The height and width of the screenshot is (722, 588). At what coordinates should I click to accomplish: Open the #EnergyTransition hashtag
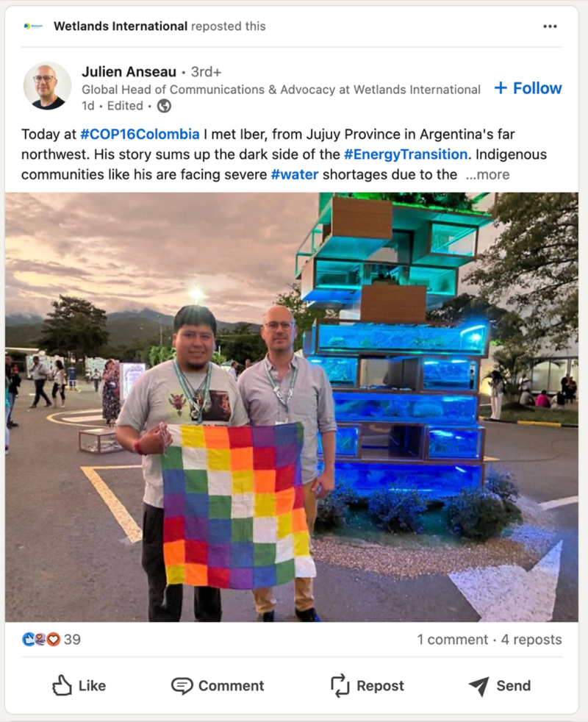pyautogui.click(x=406, y=154)
